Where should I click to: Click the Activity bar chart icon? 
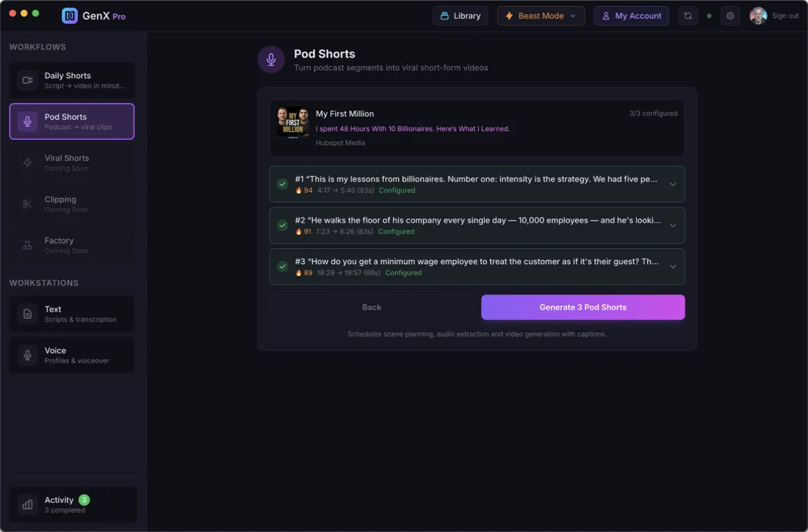pos(27,505)
